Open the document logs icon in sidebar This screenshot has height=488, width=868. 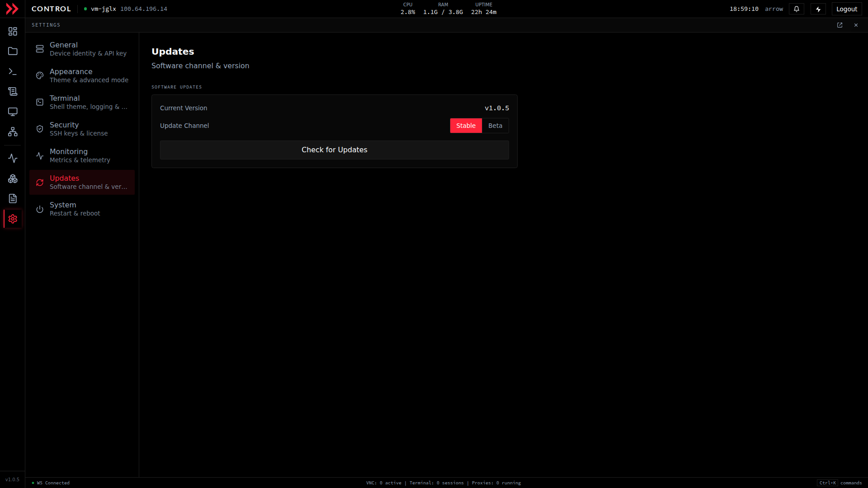tap(13, 198)
